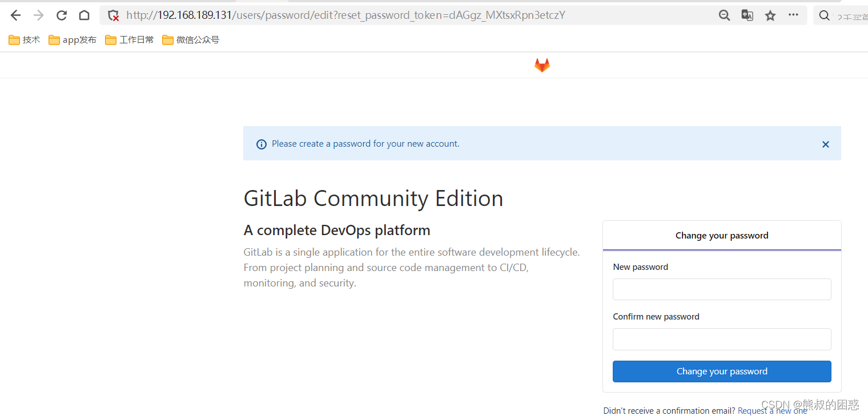Open the 微信公众号 bookmark folder
The image size is (868, 416).
(x=191, y=39)
